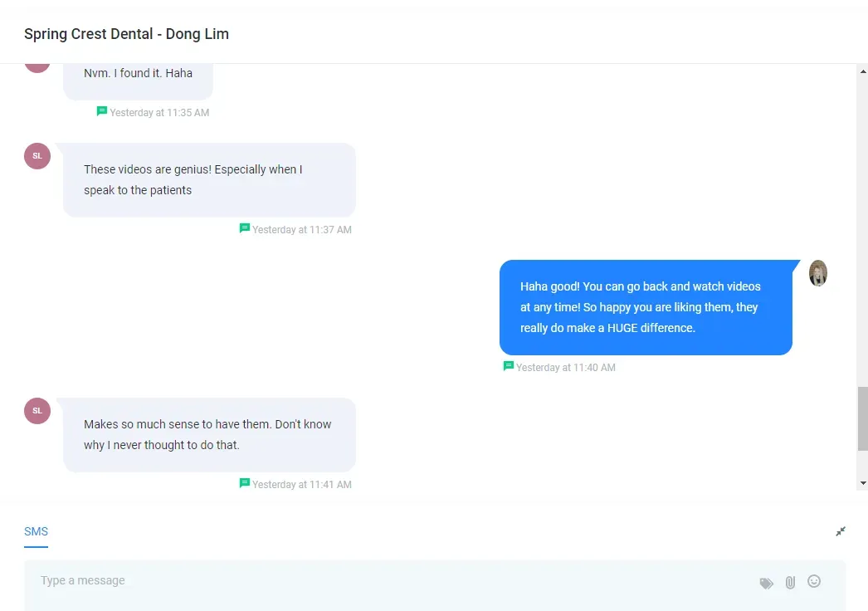This screenshot has width=868, height=611.
Task: Click 'Spring Crest Dental - Dong Lim' header title
Action: [x=126, y=34]
